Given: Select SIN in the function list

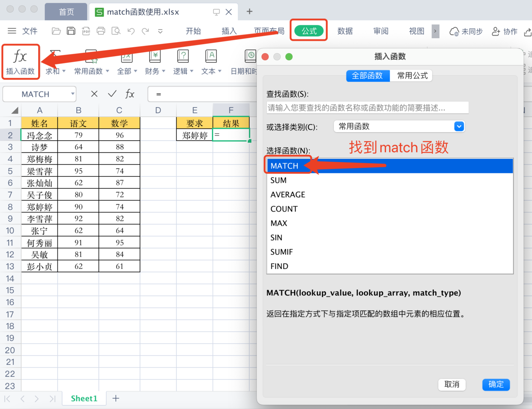Looking at the screenshot, I should (x=390, y=237).
